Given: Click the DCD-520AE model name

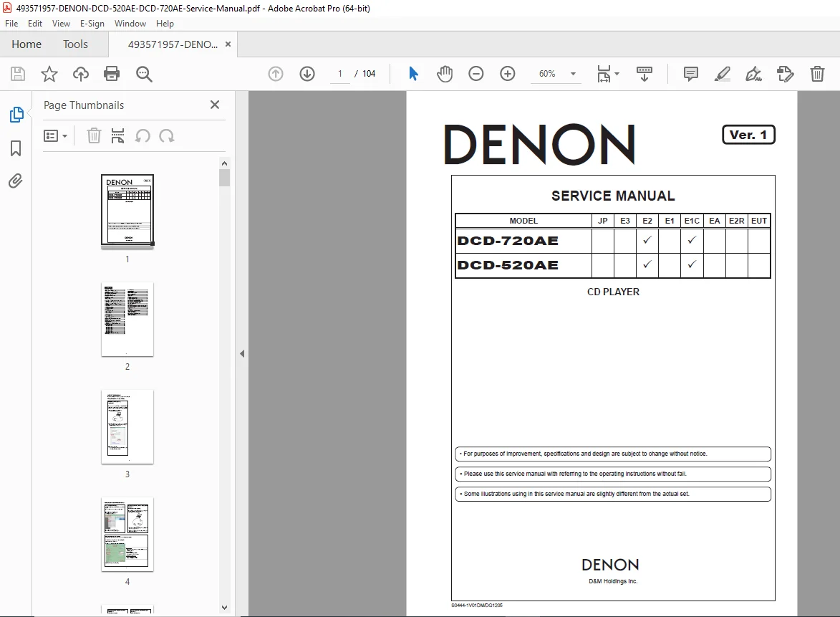Looking at the screenshot, I should click(508, 265).
